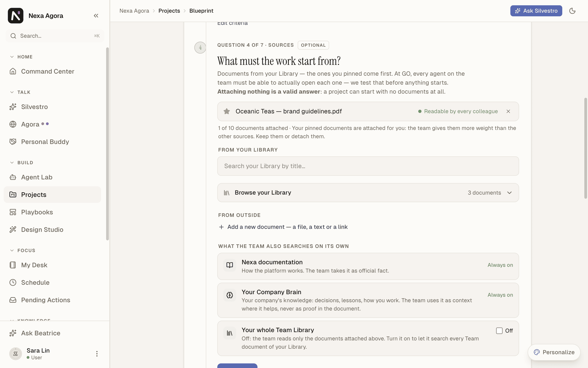The image size is (588, 368).
Task: Click Edit criteria link
Action: [x=232, y=23]
